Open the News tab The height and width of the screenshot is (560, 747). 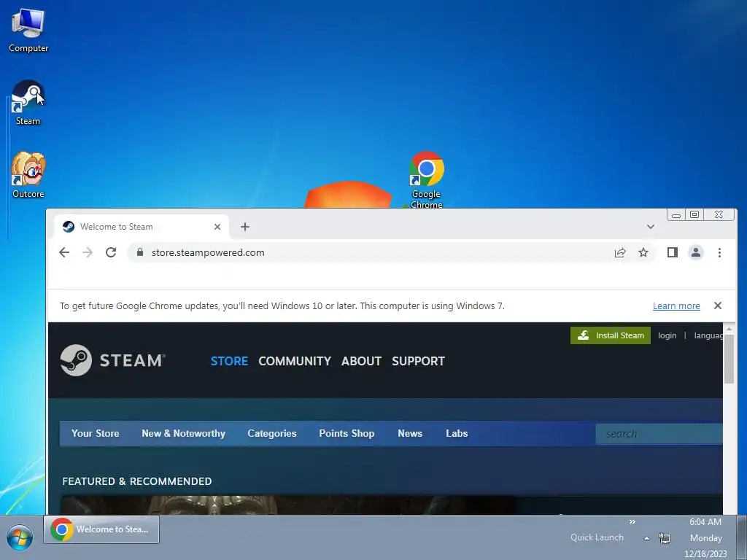(x=410, y=433)
